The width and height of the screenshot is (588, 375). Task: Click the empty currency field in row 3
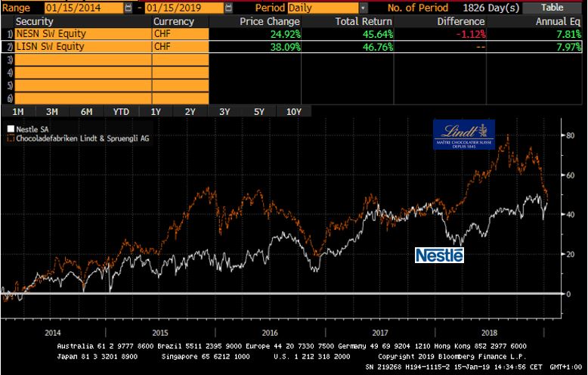(x=181, y=60)
